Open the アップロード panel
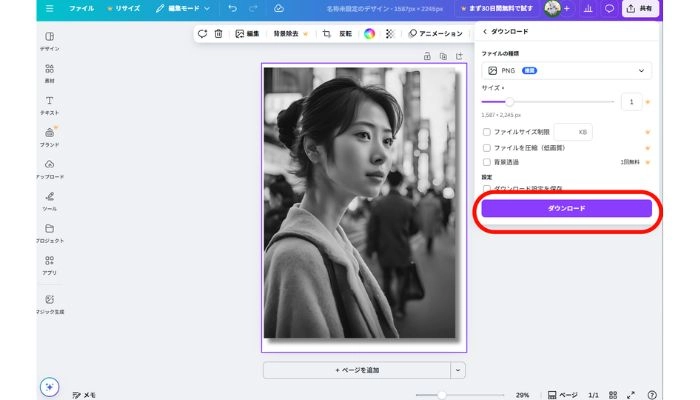 tap(50, 170)
